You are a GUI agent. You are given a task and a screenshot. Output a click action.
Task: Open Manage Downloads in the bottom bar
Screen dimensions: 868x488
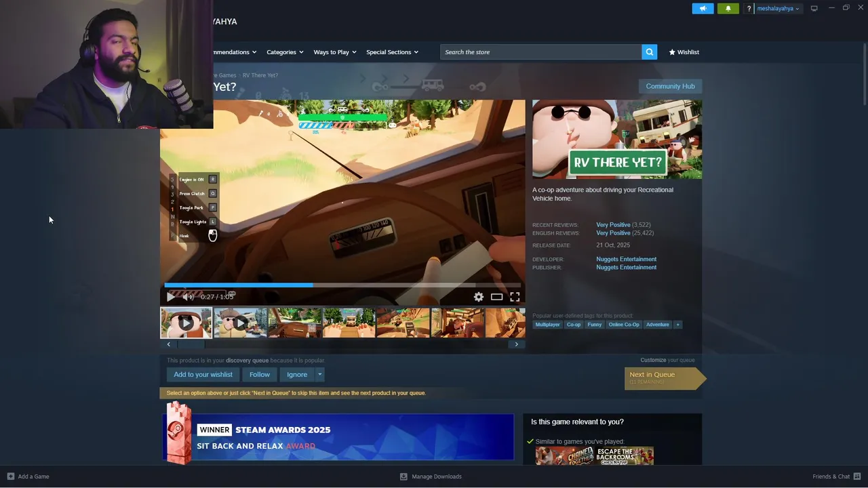[x=431, y=476]
